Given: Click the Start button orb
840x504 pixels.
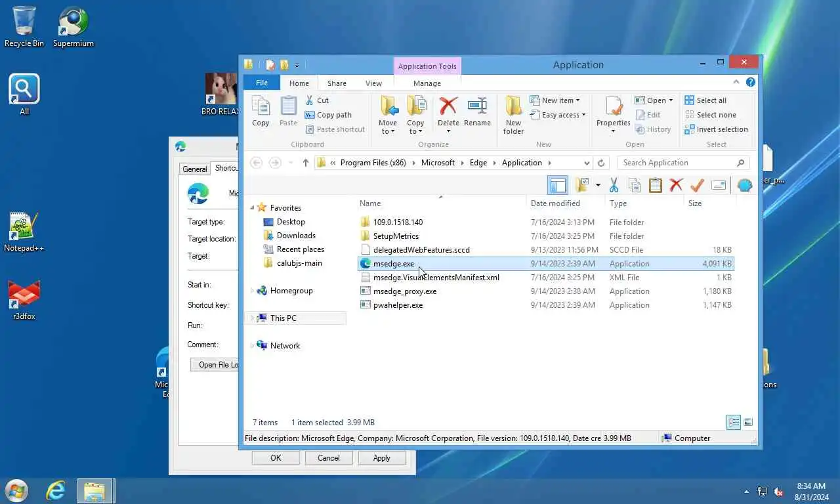Looking at the screenshot, I should (16, 491).
